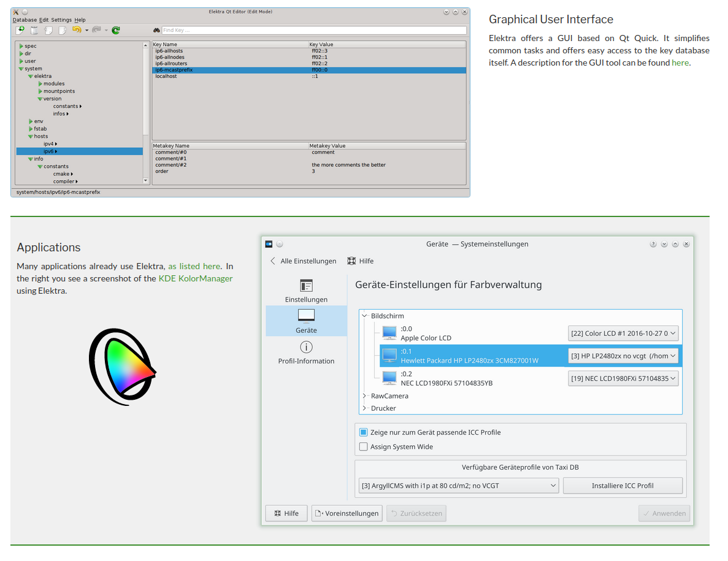The image size is (728, 561).
Task: Click the trash can delete icon in Elektra toolbar
Action: tap(34, 30)
